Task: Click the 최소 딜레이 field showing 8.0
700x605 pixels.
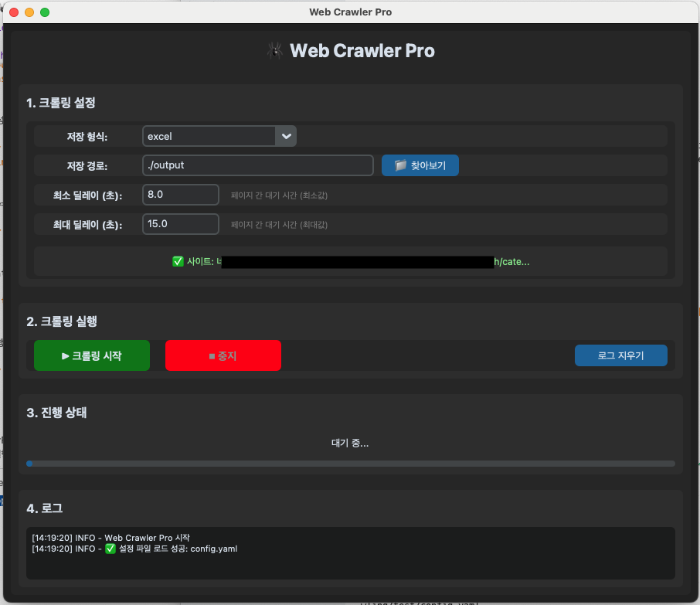Action: click(181, 195)
